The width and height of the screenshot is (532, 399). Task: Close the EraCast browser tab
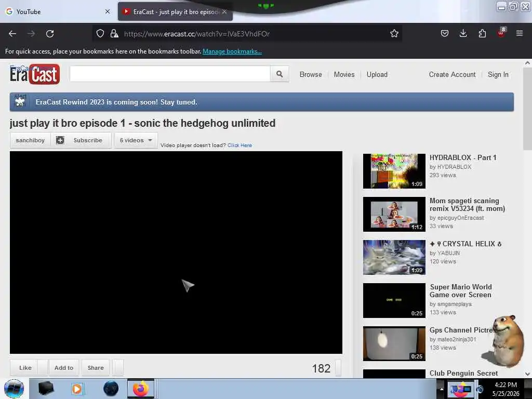tap(224, 12)
